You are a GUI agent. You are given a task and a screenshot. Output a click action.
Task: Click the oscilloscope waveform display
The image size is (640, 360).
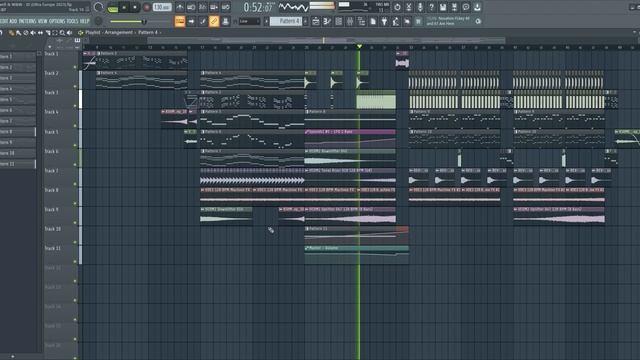[x=293, y=7]
